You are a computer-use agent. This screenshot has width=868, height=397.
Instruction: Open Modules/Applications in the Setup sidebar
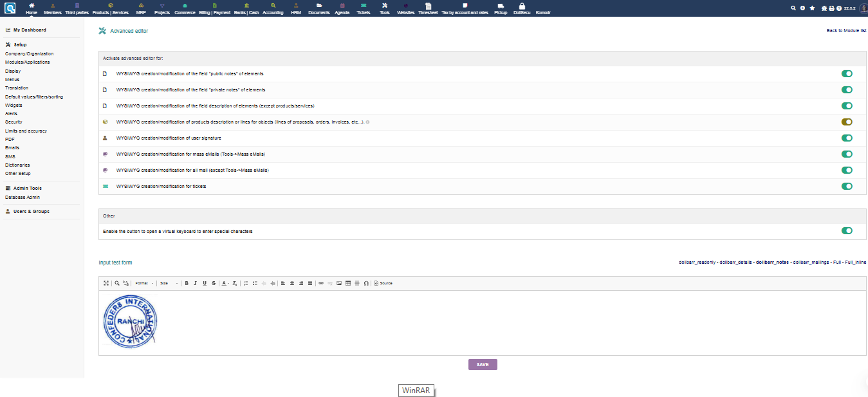coord(27,62)
